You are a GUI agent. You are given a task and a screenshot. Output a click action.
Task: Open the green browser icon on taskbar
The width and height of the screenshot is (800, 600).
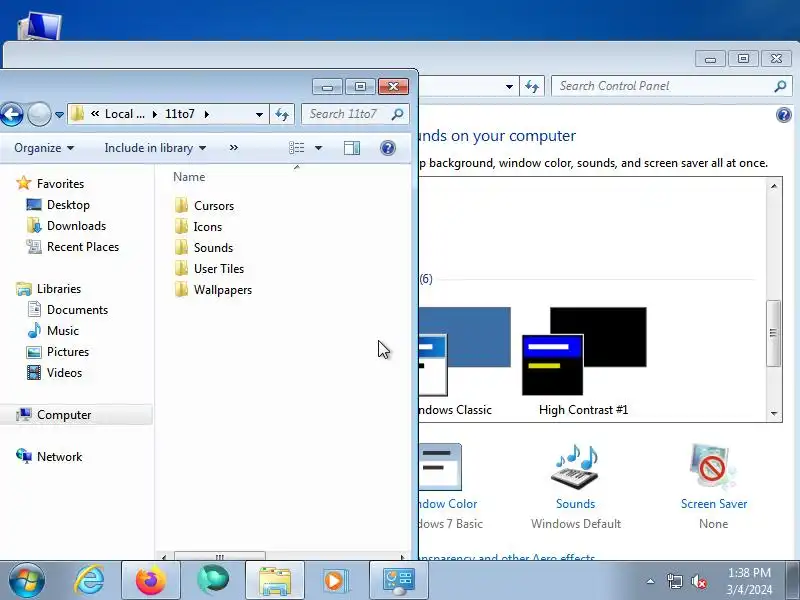213,581
